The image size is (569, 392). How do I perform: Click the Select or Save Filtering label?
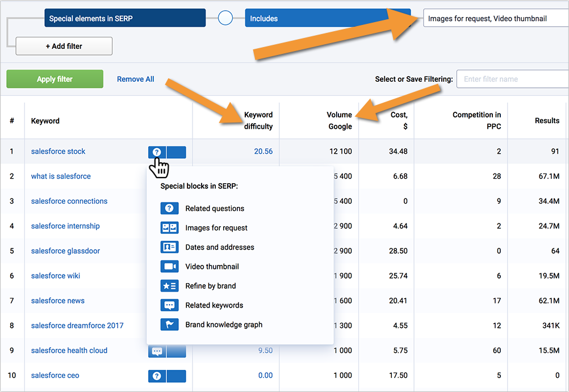[413, 79]
